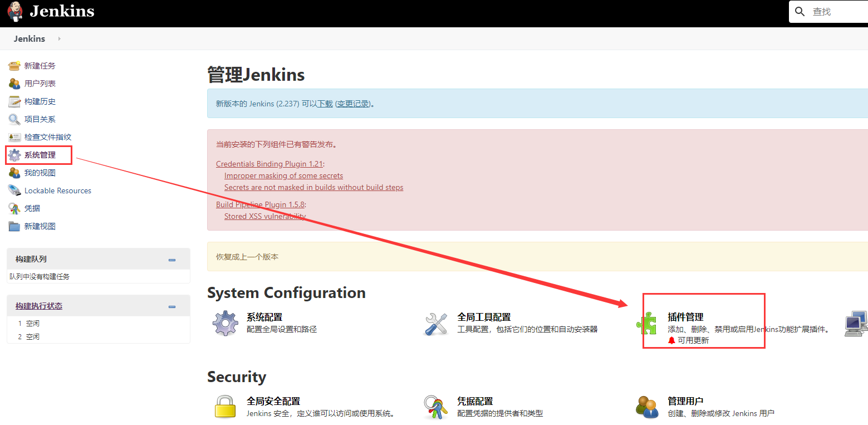
Task: Open 凭据 in the sidebar
Action: tap(32, 208)
